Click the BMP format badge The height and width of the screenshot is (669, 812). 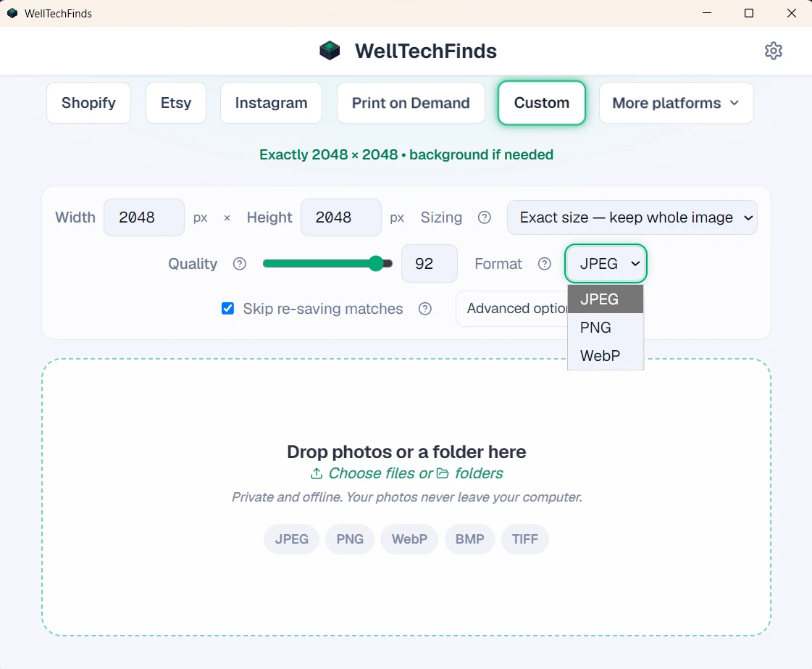[469, 539]
